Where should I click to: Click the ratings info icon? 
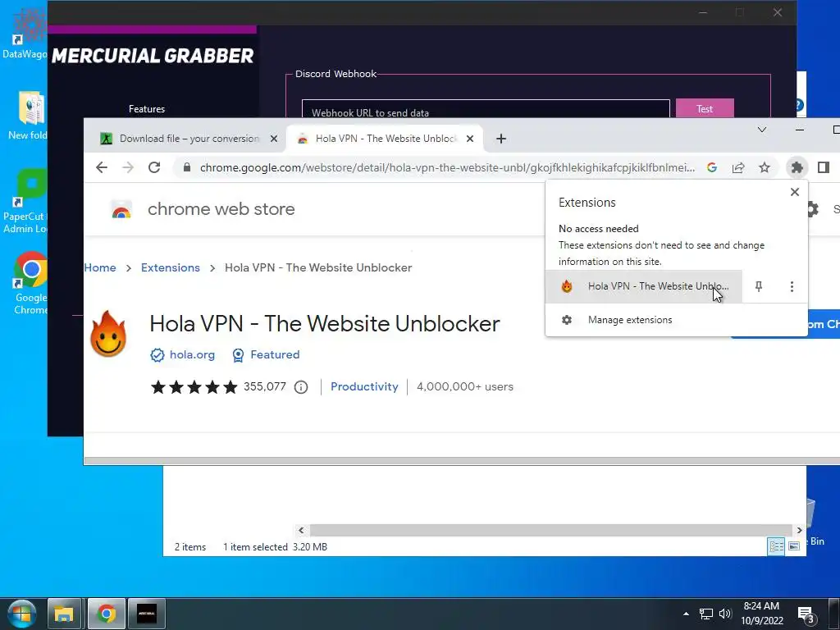click(x=301, y=387)
